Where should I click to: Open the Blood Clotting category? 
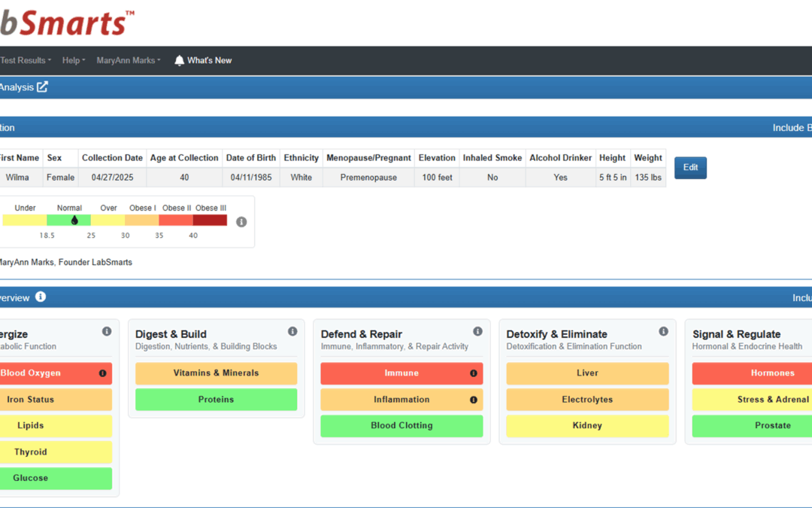pyautogui.click(x=401, y=425)
